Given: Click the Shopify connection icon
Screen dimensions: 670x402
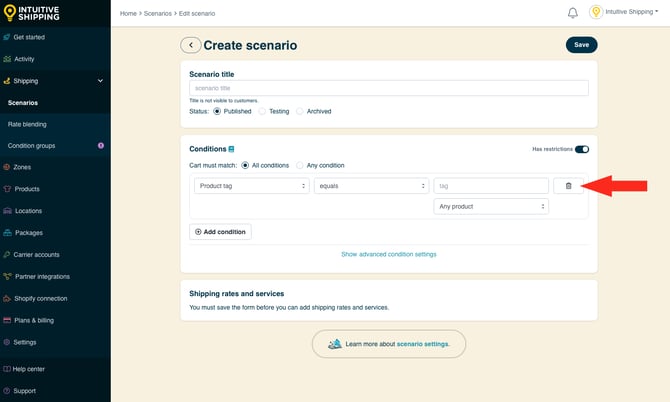Looking at the screenshot, I should point(7,298).
